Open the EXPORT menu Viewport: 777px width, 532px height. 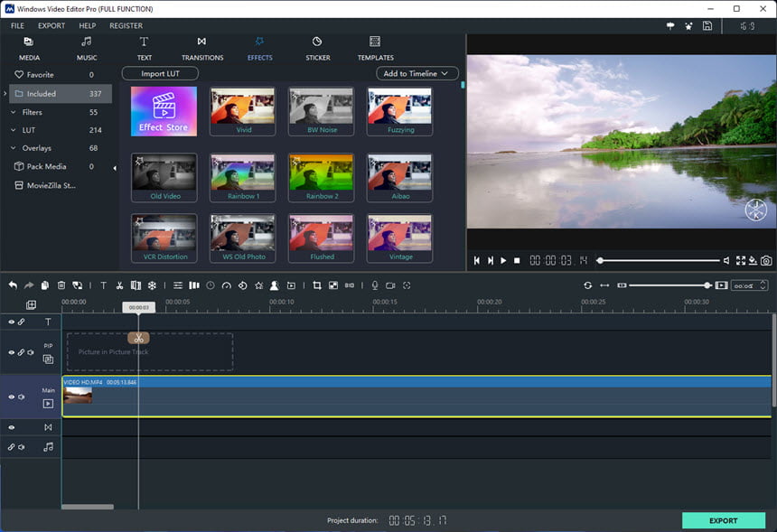tap(51, 26)
